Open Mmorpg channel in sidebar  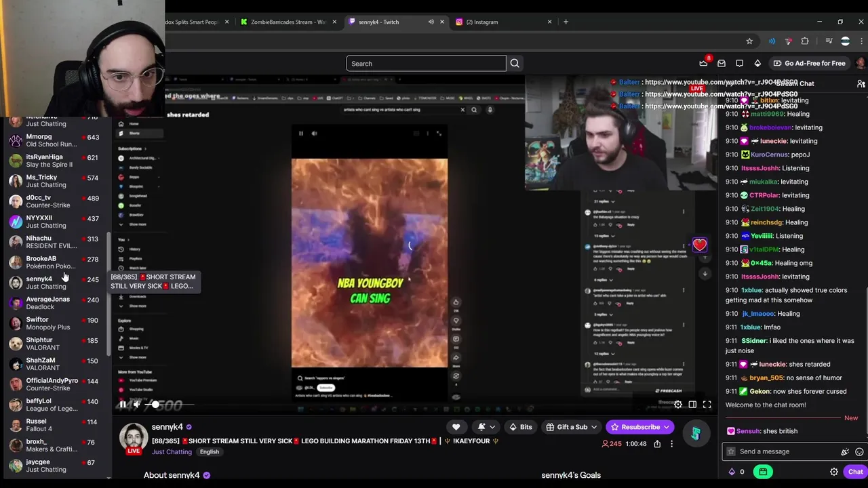coord(54,140)
